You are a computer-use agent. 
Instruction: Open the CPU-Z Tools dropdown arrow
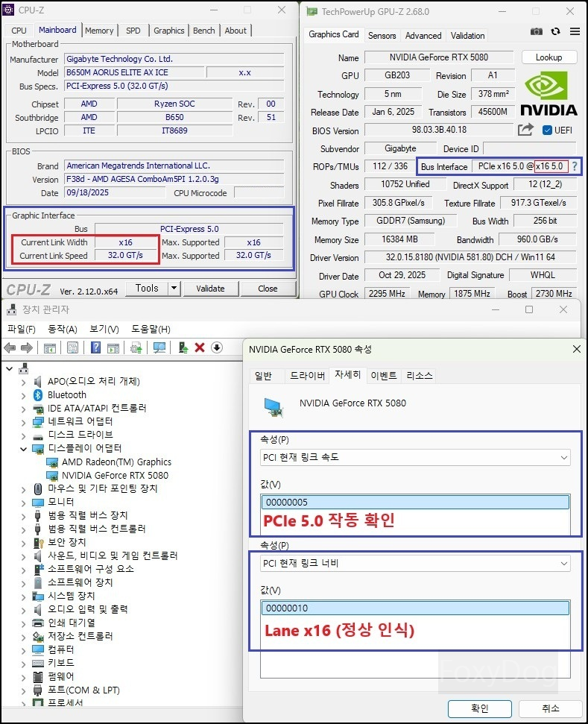pyautogui.click(x=174, y=288)
